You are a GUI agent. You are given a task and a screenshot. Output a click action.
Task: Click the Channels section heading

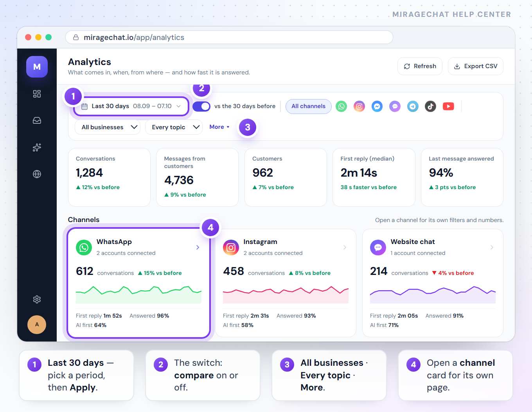[84, 220]
